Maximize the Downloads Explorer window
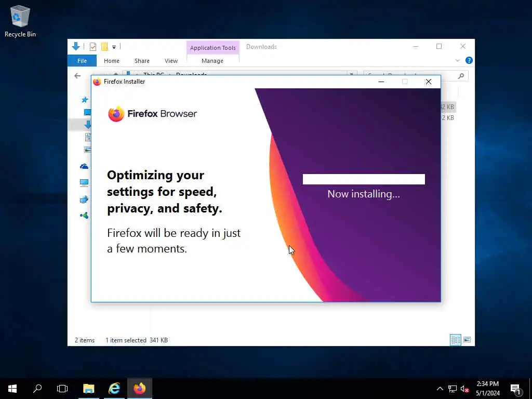The height and width of the screenshot is (399, 532). pos(439,46)
